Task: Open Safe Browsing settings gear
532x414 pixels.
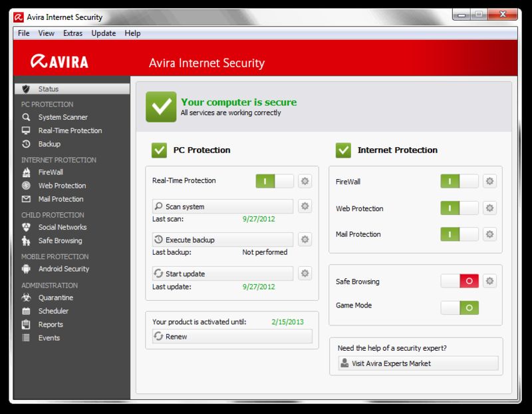Action: tap(489, 281)
